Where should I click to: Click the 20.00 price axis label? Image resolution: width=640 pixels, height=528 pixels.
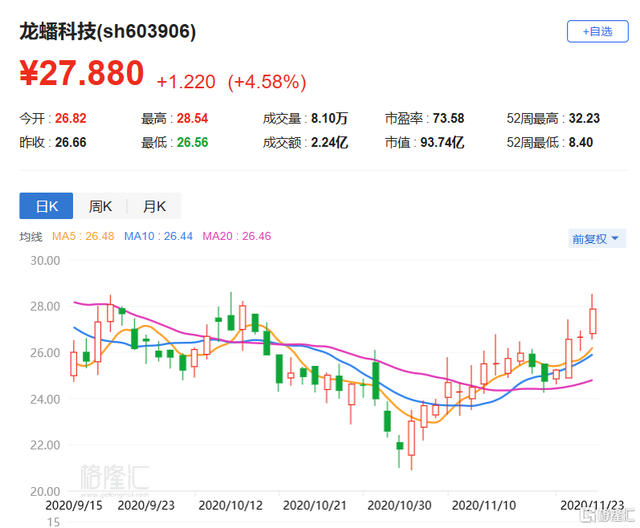coord(45,491)
